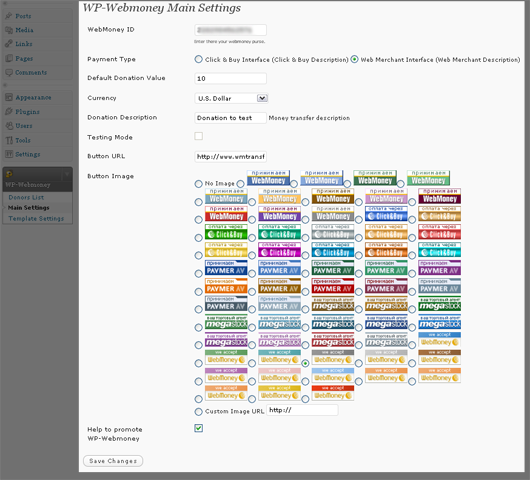Open the Pages menu item
Viewport: 530px width, 480px height.
tap(24, 58)
